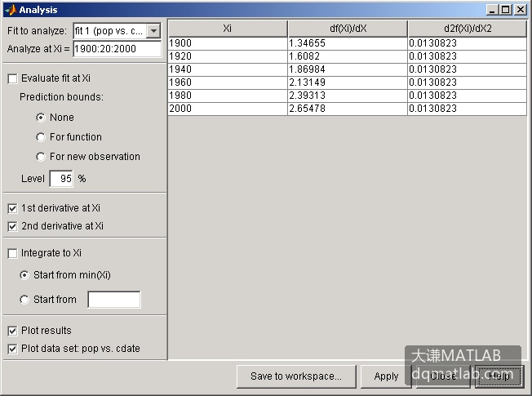532x396 pixels.
Task: Click 0.0130823 in the 1900 row
Action: click(x=468, y=43)
